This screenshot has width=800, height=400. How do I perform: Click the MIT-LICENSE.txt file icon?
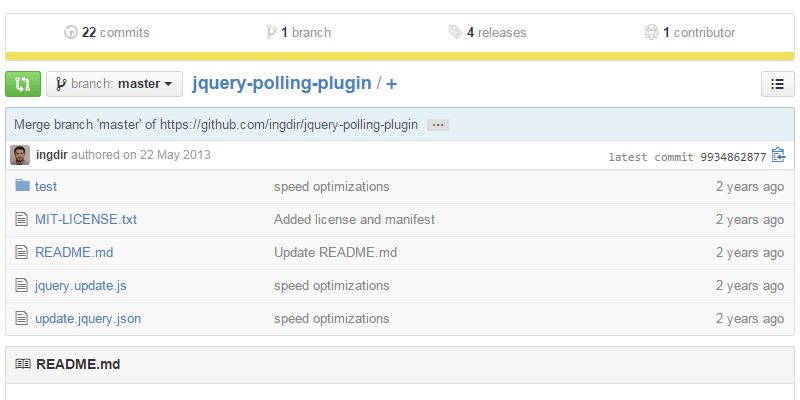[x=22, y=219]
